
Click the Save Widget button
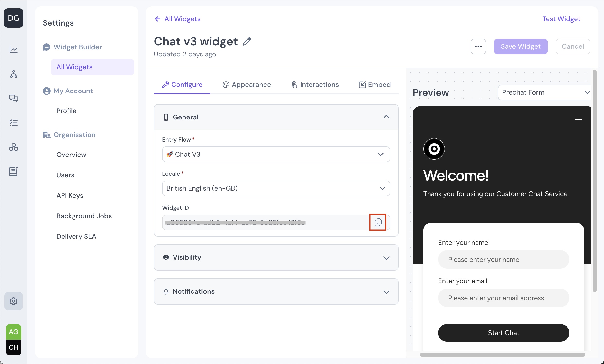point(521,46)
